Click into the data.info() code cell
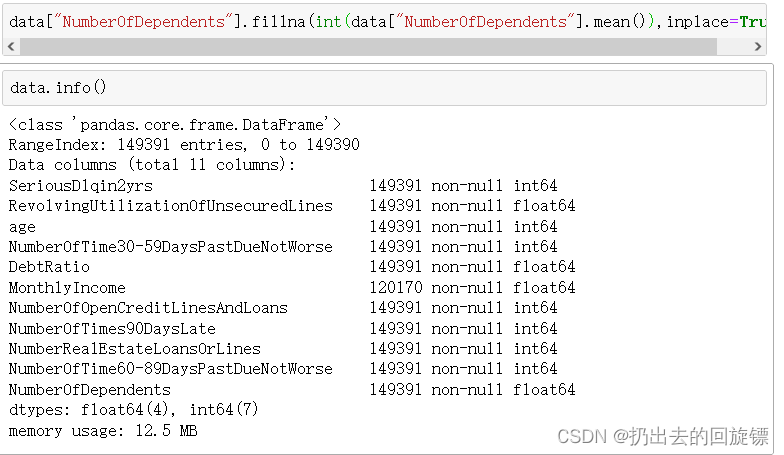This screenshot has height=455, width=784. tap(384, 88)
